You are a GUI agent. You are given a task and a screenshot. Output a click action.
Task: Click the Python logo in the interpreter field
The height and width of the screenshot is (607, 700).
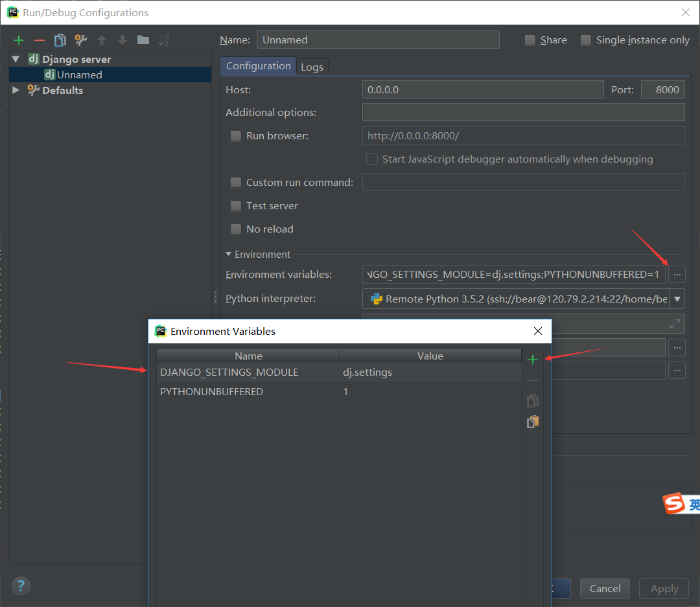(377, 299)
